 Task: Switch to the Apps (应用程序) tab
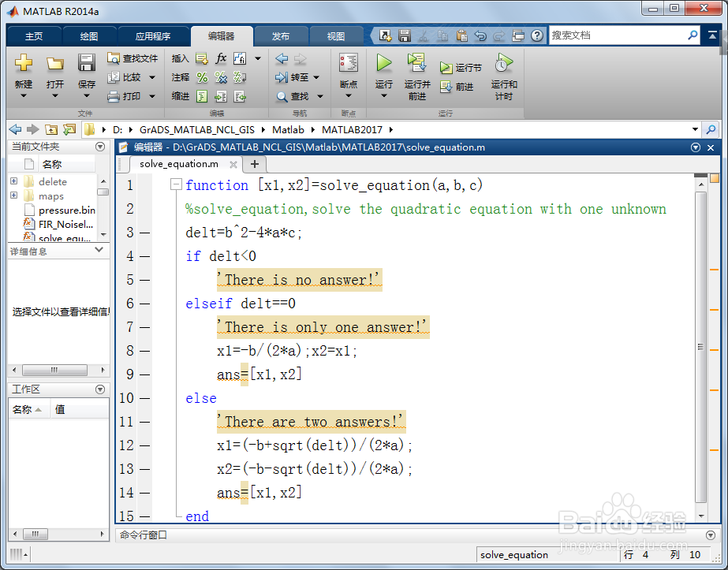153,36
